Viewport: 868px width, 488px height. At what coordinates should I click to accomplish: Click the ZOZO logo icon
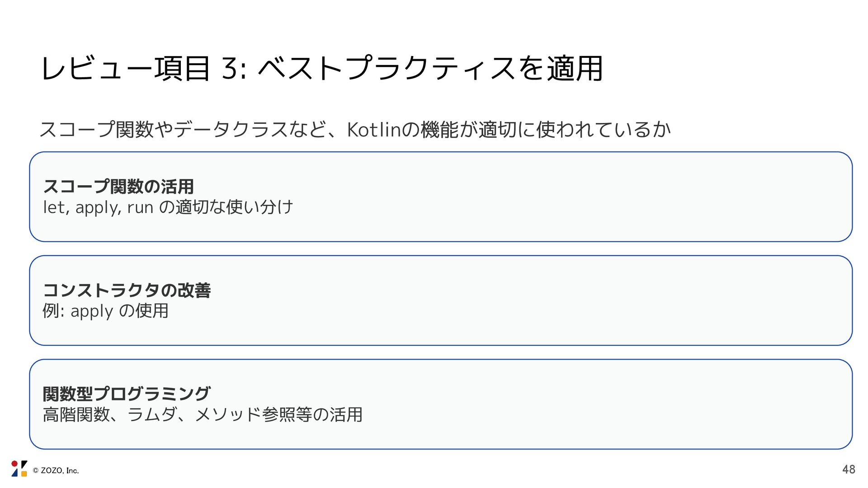19,469
